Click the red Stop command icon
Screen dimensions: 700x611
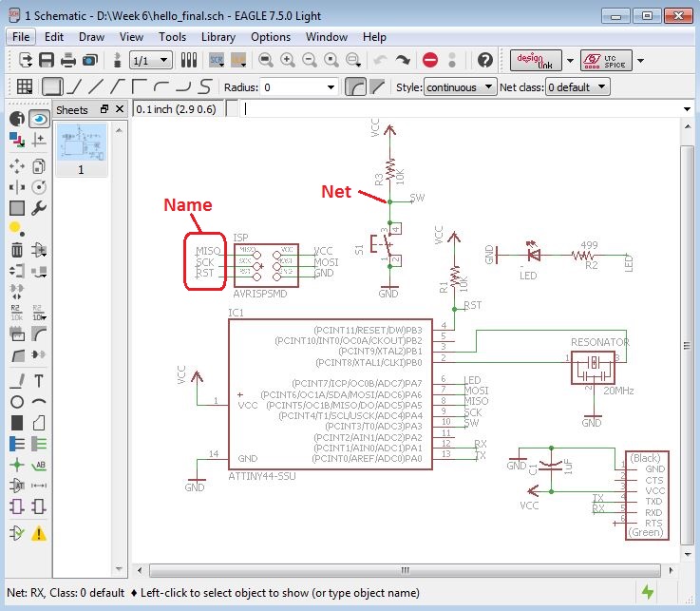tap(430, 60)
